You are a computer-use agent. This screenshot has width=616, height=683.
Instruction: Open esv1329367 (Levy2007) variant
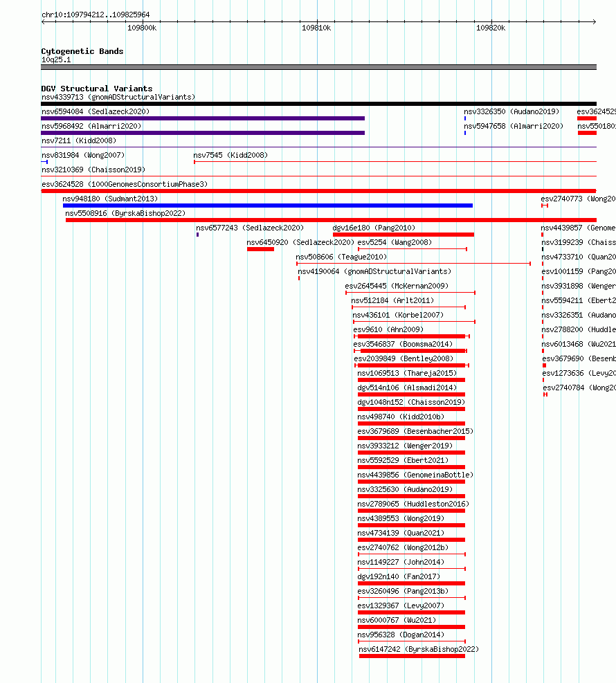(401, 605)
